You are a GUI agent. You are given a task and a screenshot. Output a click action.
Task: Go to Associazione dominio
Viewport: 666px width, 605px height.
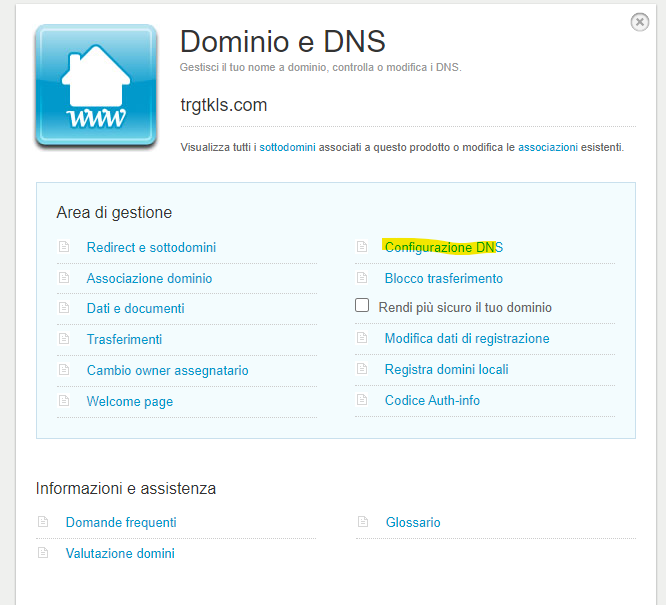click(149, 278)
